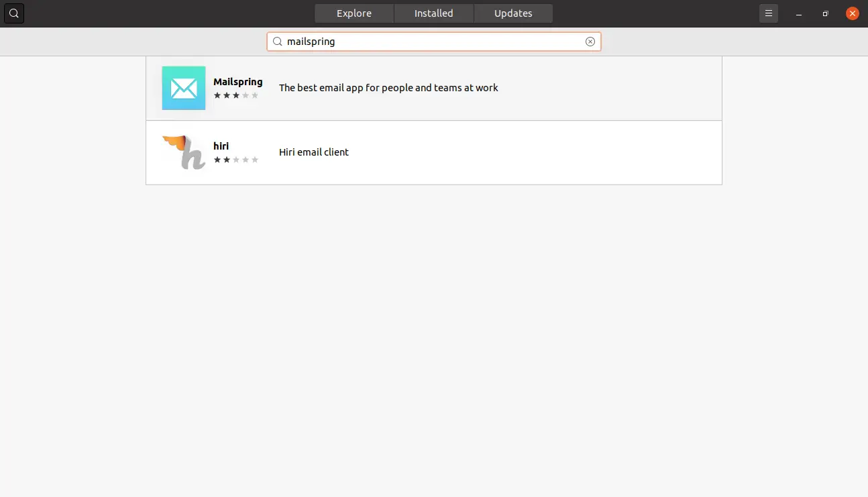Restore the Software window size

tap(826, 13)
